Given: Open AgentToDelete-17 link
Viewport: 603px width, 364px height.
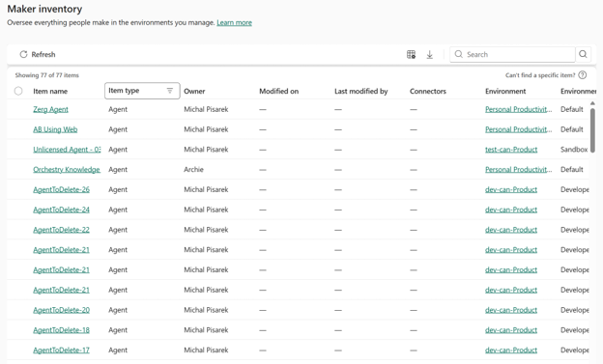Looking at the screenshot, I should click(x=61, y=350).
